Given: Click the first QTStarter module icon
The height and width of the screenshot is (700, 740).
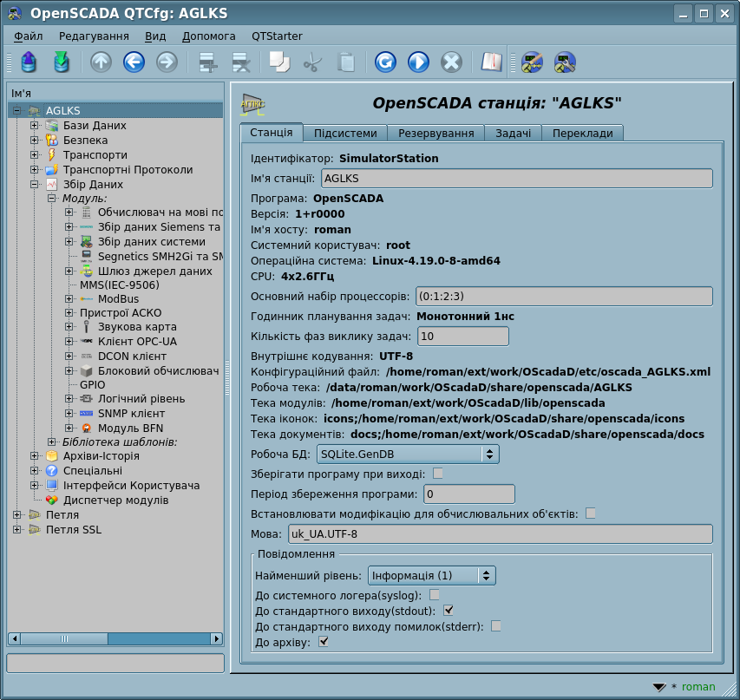Looking at the screenshot, I should coord(532,62).
